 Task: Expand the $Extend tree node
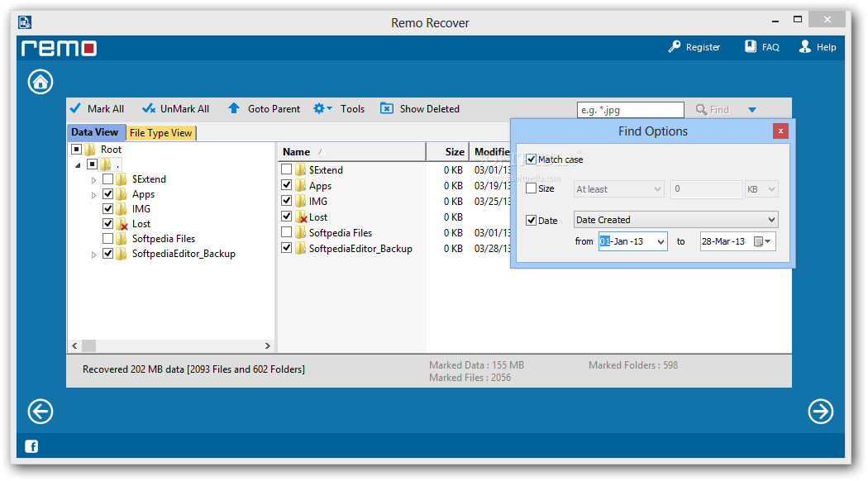point(93,180)
